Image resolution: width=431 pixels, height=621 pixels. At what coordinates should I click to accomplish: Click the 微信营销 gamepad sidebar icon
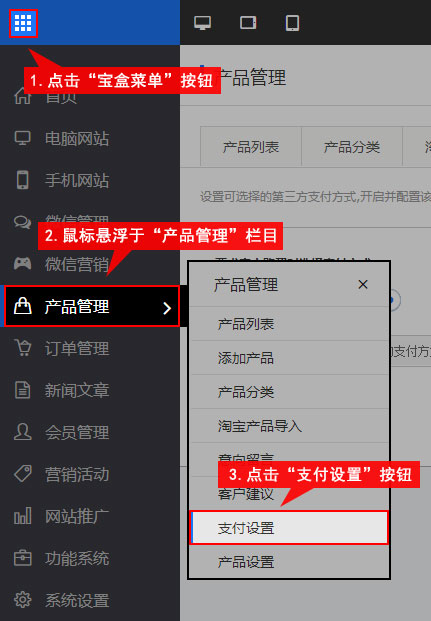(22, 263)
